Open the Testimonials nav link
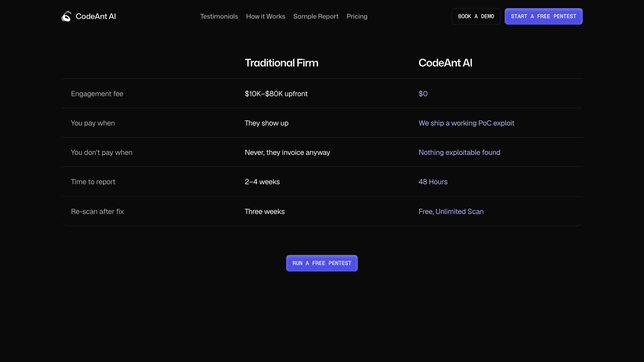Image resolution: width=644 pixels, height=362 pixels. coord(219,16)
